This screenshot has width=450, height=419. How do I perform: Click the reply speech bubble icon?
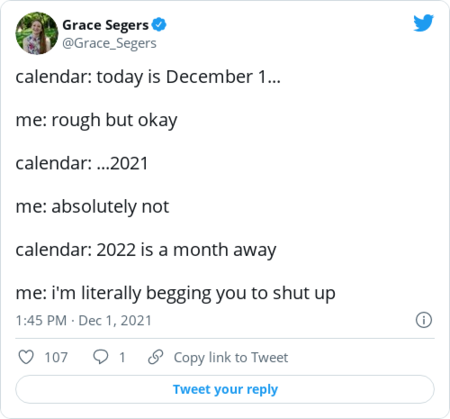coord(100,357)
